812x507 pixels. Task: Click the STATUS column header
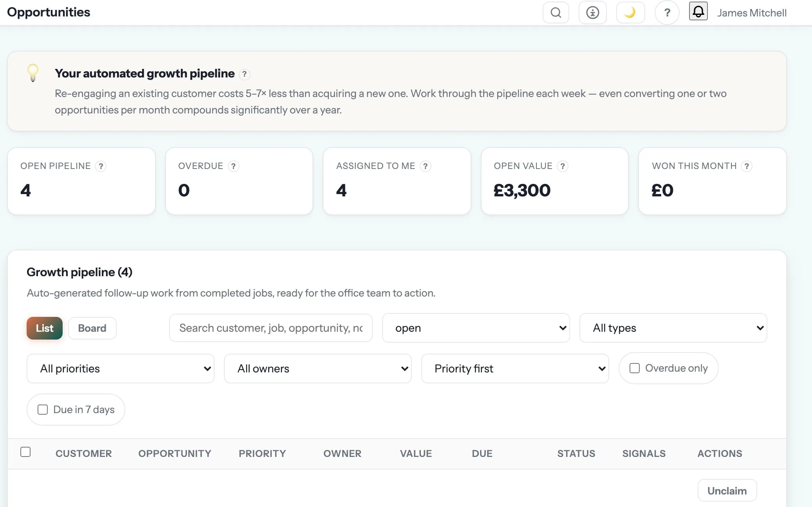(x=576, y=453)
